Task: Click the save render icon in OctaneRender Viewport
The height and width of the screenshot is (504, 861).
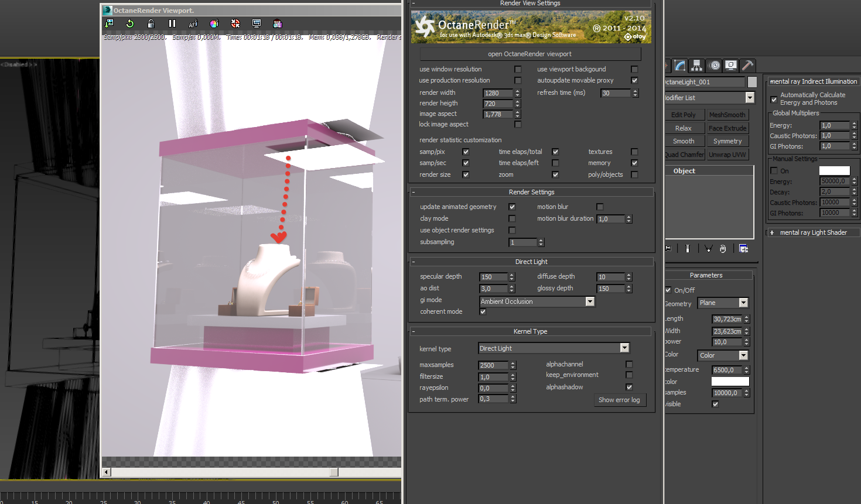Action: pyautogui.click(x=109, y=23)
